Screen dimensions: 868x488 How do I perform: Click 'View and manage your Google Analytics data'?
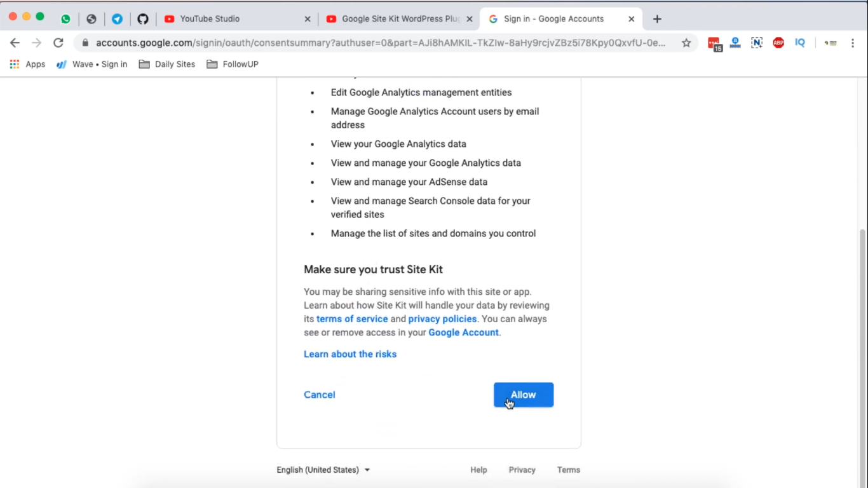pyautogui.click(x=426, y=163)
